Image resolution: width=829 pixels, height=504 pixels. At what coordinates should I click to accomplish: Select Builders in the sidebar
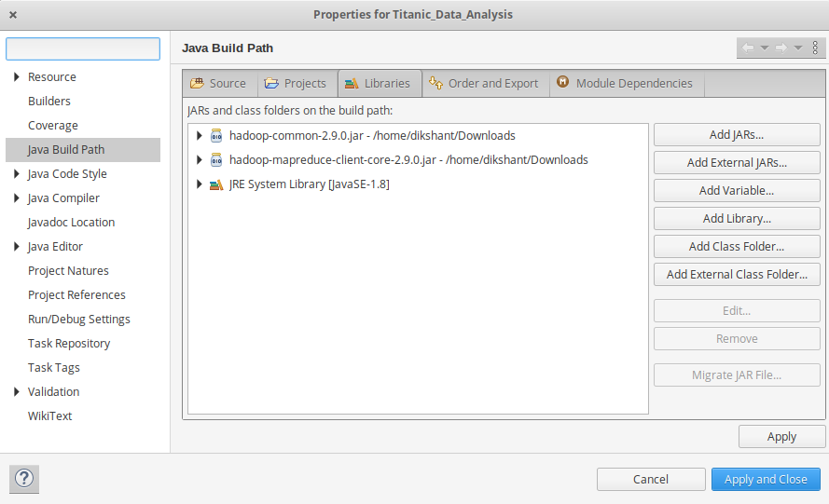[x=49, y=102]
